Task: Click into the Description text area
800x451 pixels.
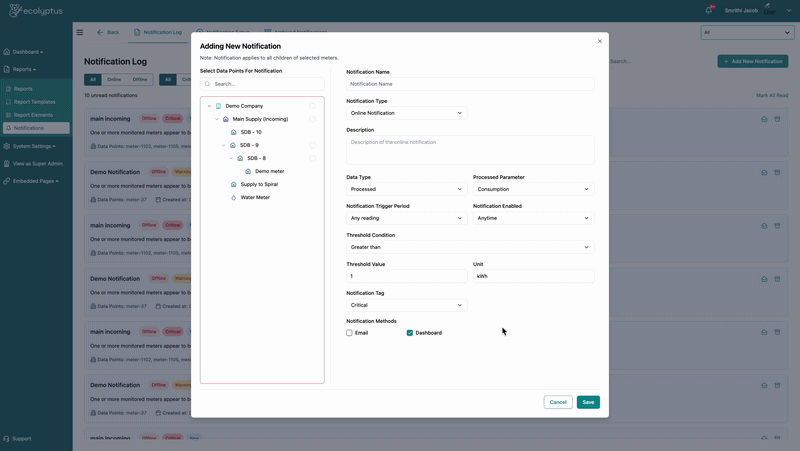Action: tap(470, 149)
